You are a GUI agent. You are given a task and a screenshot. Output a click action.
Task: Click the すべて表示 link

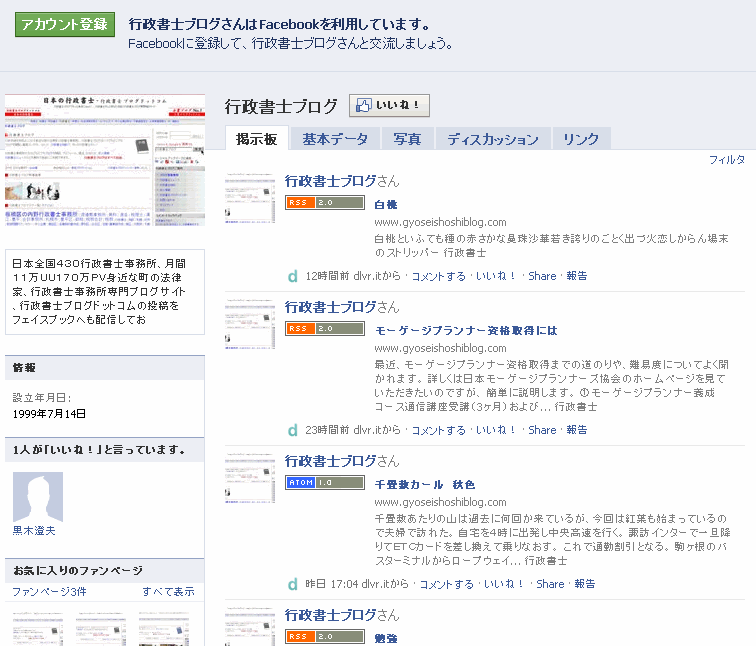168,592
